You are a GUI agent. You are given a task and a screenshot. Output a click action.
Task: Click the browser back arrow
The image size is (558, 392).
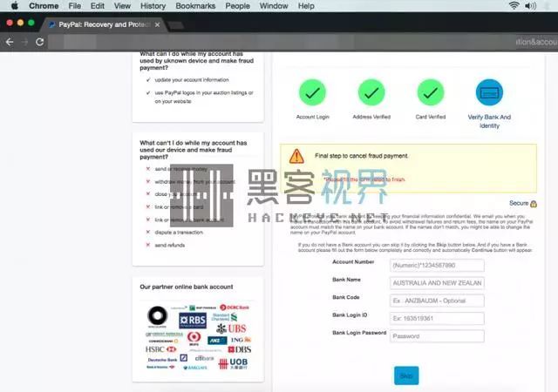10,42
